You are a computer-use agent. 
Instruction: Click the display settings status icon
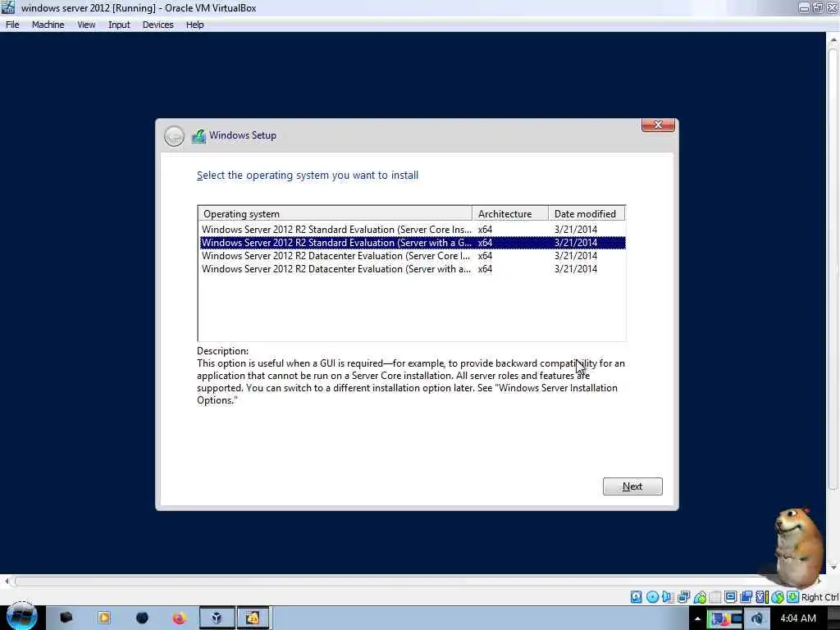pyautogui.click(x=730, y=597)
